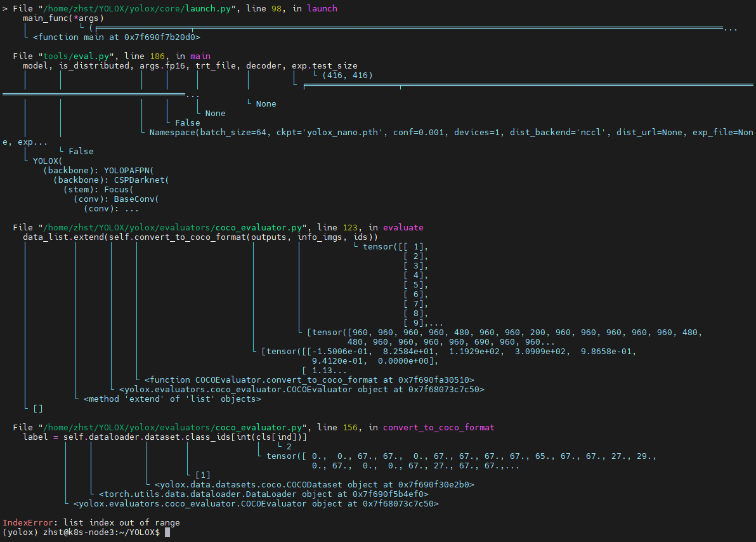Click '(backbone): YOLOPAFPN(' line
This screenshot has height=542, width=756.
[x=98, y=170]
